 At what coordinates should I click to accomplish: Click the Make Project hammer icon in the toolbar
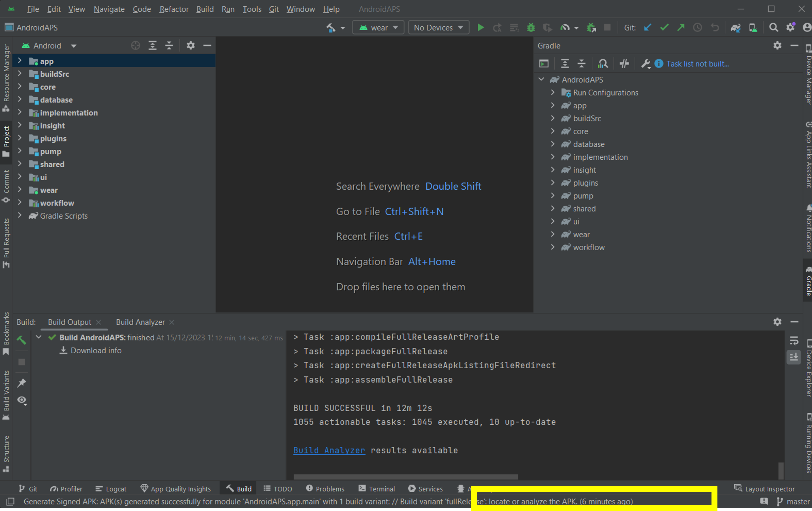(x=331, y=28)
